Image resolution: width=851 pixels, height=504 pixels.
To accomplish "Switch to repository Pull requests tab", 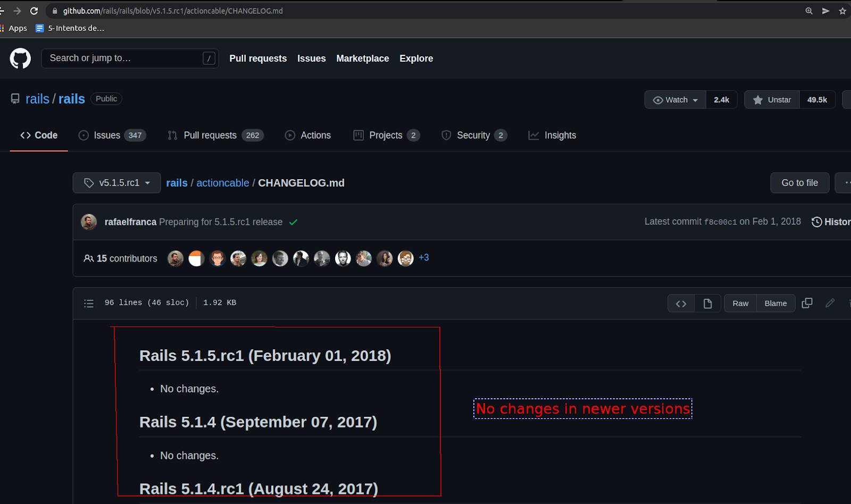I will point(215,136).
